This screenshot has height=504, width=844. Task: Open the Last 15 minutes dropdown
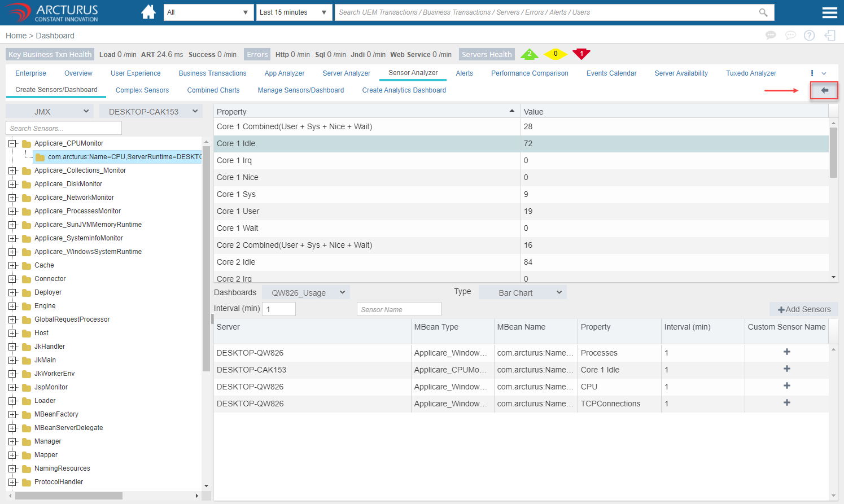294,12
